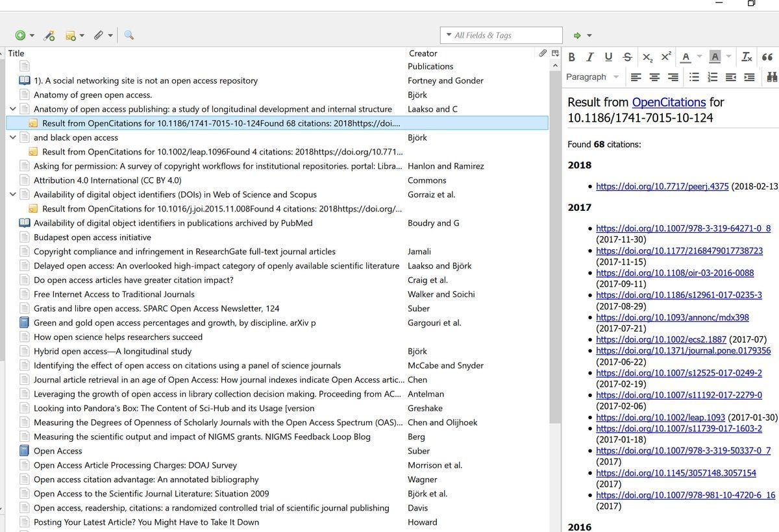
Task: Select 'Anatomy of green open access.' item
Action: (x=93, y=95)
